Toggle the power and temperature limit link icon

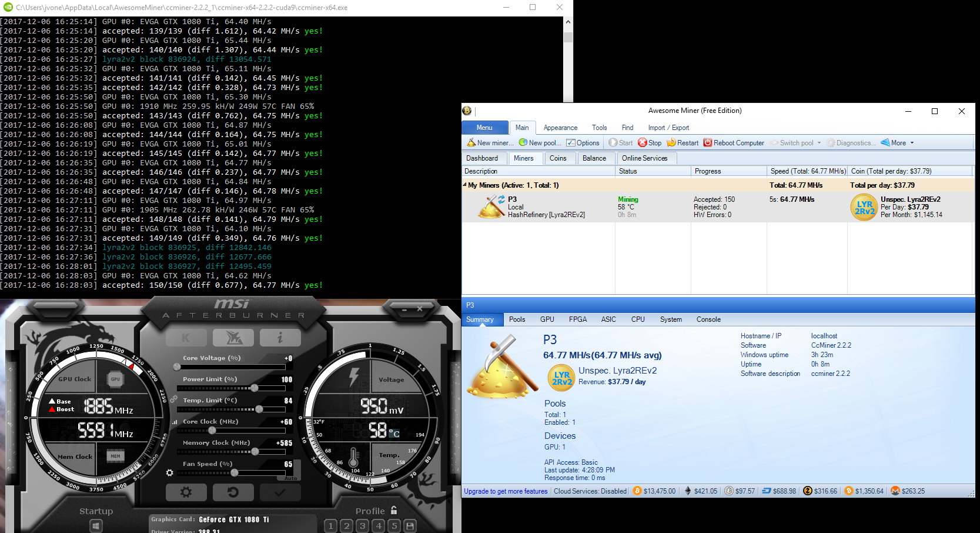pos(174,399)
